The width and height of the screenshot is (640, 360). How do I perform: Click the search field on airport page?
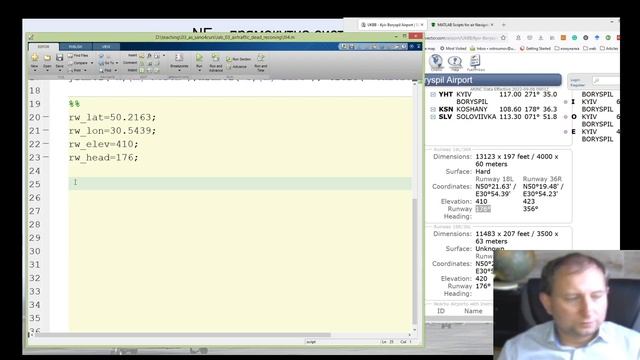pos(605,81)
